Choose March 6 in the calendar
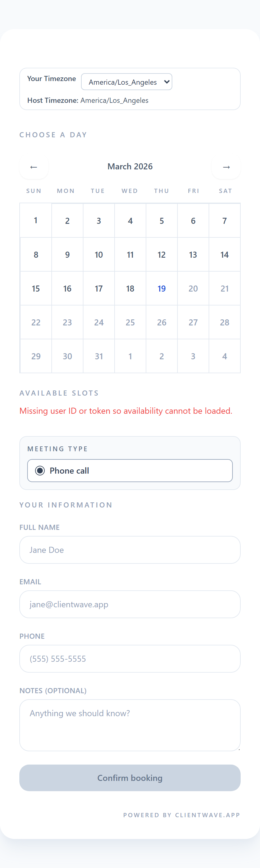This screenshot has height=868, width=260. tap(193, 220)
